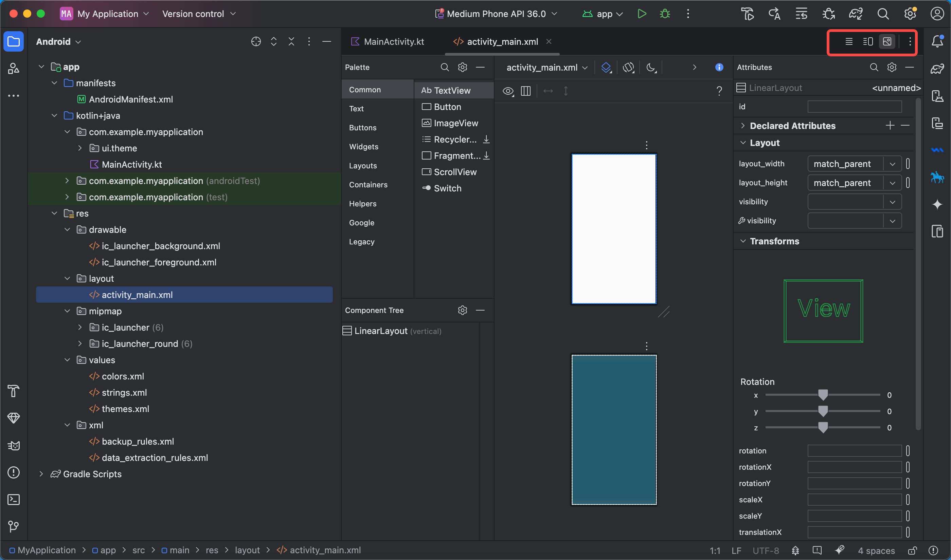Select the Buttons palette category
The height and width of the screenshot is (560, 951).
(362, 128)
